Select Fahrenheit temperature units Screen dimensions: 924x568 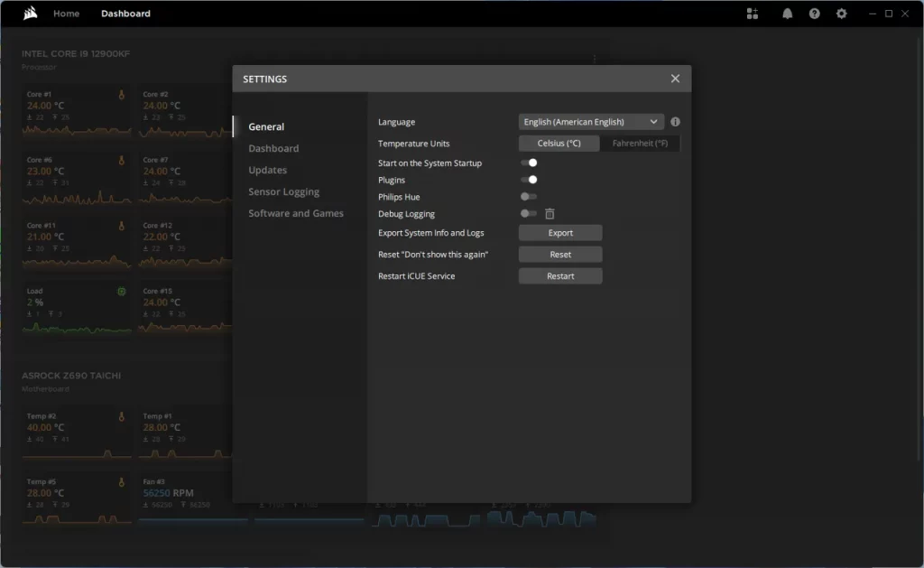coord(640,144)
